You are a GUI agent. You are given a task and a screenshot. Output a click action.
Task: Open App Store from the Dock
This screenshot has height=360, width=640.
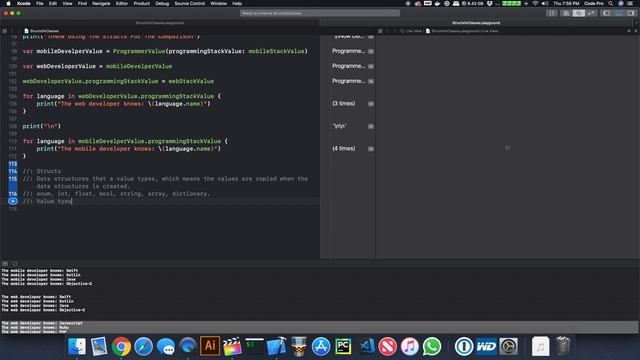[x=321, y=347]
